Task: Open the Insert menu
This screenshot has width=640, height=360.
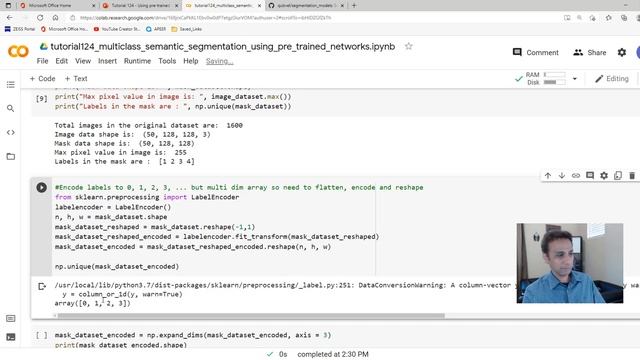Action: click(x=107, y=61)
